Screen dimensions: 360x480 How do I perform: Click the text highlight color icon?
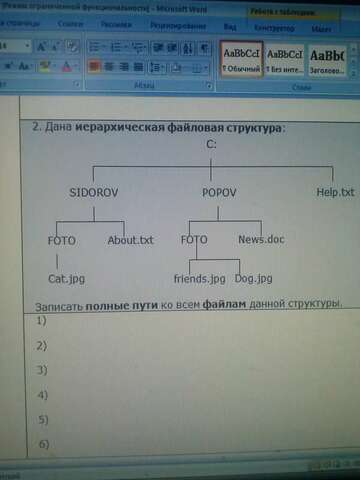tap(44, 66)
